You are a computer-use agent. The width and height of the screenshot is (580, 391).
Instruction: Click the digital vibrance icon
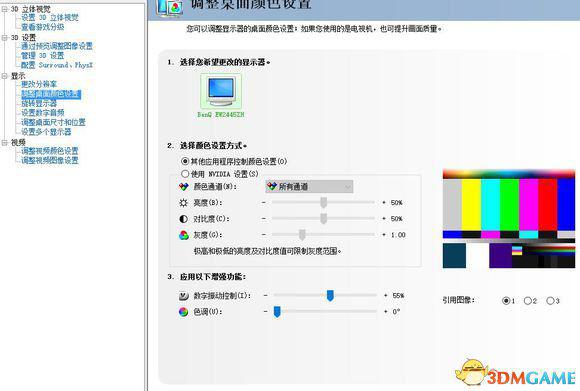click(184, 296)
